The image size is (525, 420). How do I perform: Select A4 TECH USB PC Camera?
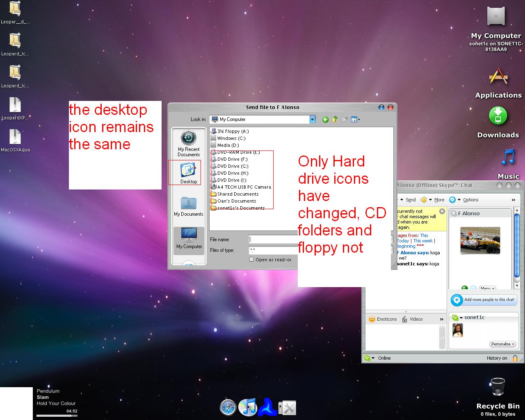point(241,187)
